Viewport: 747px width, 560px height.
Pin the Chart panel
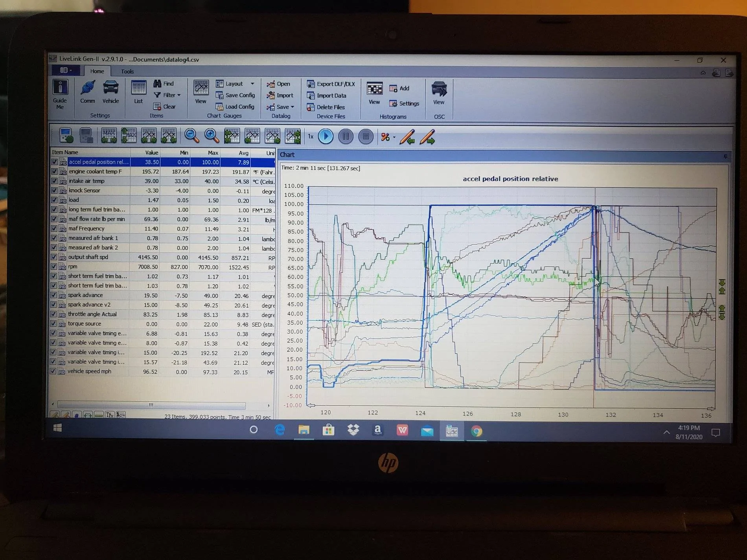point(725,156)
